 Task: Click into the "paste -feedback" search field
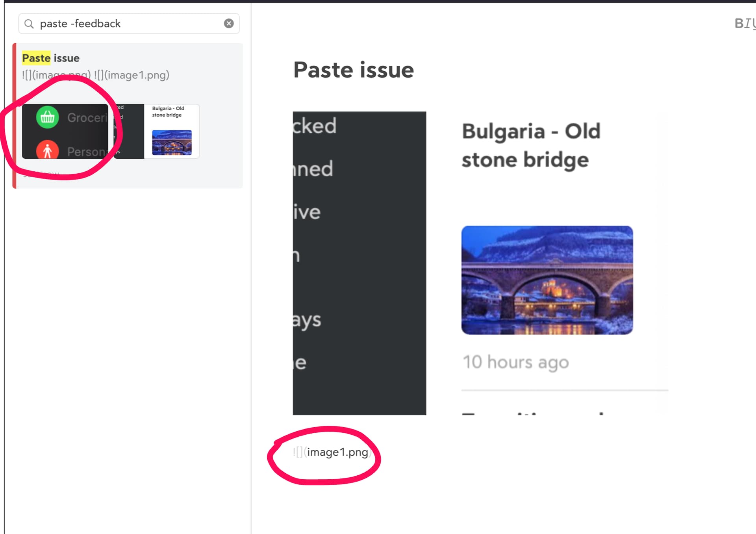(129, 24)
